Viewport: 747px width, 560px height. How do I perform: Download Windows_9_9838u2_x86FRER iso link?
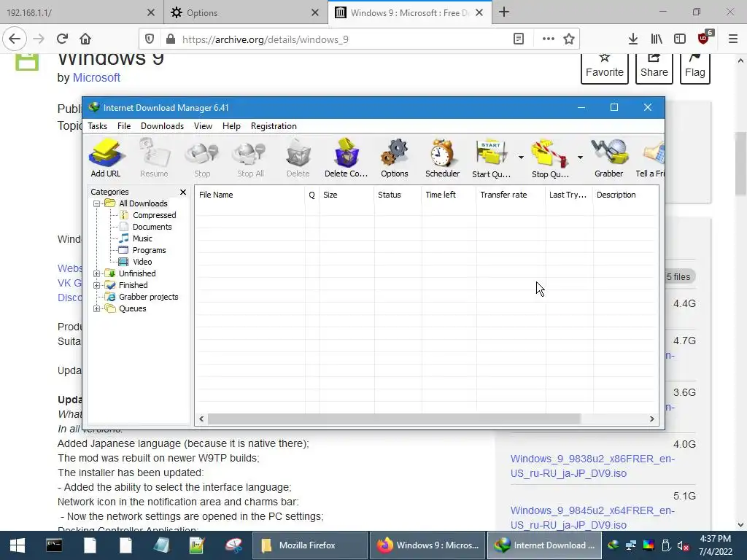(x=592, y=466)
